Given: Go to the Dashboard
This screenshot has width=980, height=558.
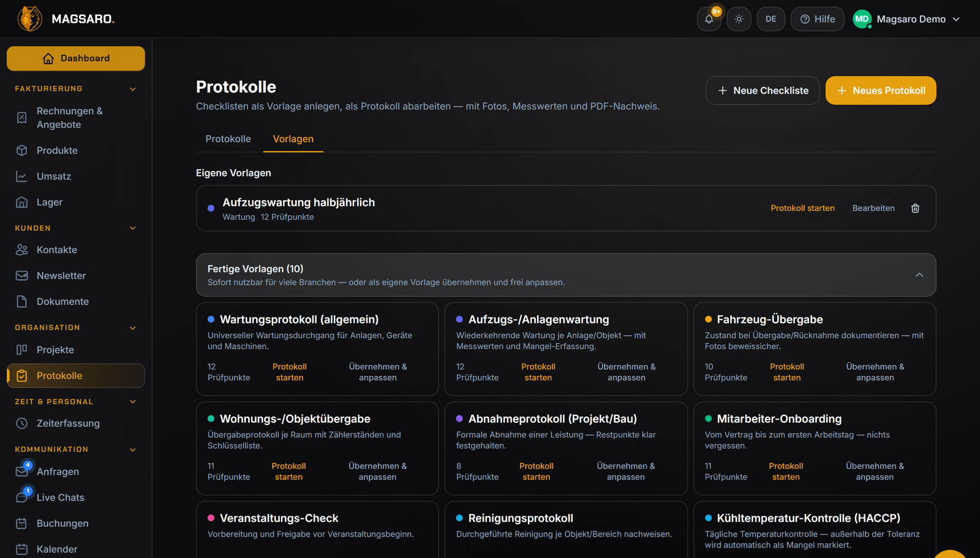Looking at the screenshot, I should point(76,58).
